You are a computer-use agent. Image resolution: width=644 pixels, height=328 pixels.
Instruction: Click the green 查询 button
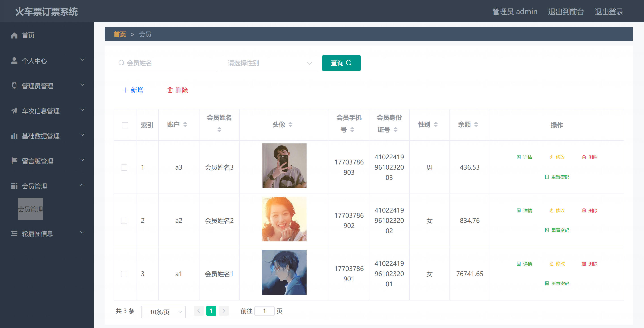point(341,63)
